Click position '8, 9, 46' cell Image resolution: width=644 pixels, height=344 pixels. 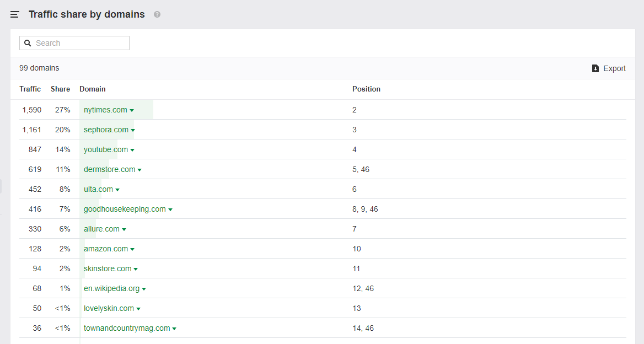coord(365,209)
